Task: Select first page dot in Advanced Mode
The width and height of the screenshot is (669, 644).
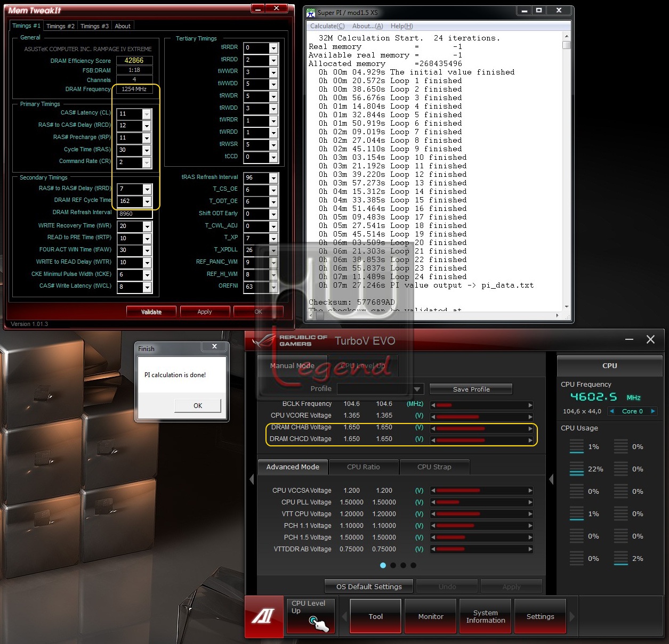Action: [x=383, y=565]
